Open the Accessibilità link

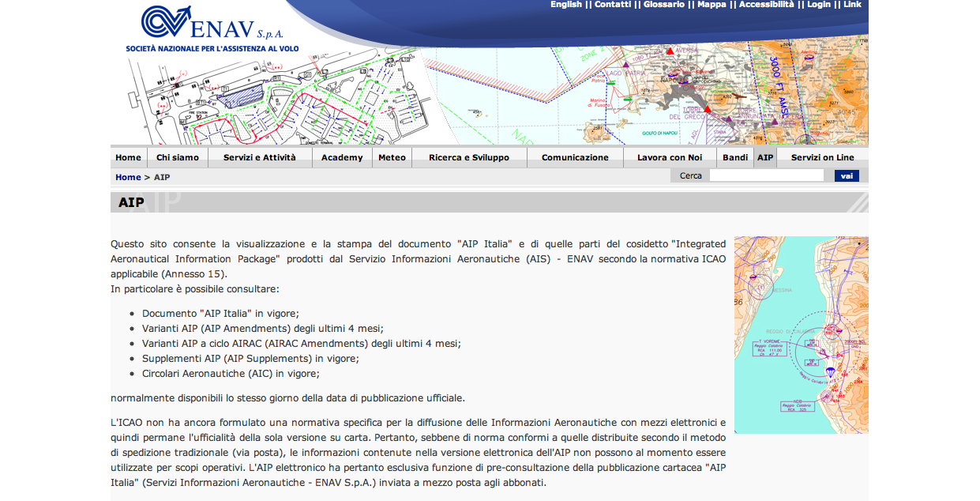[x=767, y=5]
